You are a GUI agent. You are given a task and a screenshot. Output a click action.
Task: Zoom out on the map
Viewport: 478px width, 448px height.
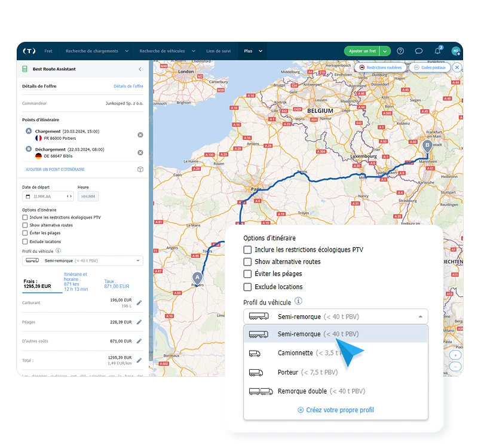455,366
